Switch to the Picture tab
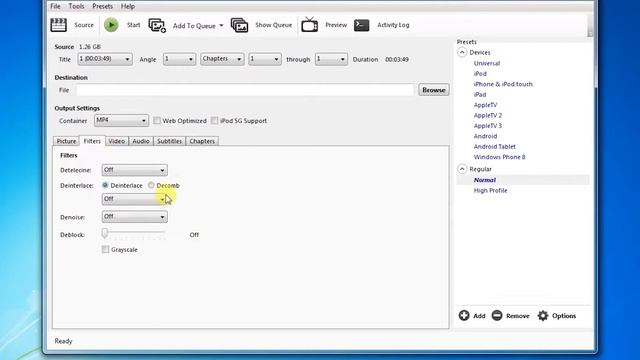Viewport: 640px width, 360px height. pos(66,141)
